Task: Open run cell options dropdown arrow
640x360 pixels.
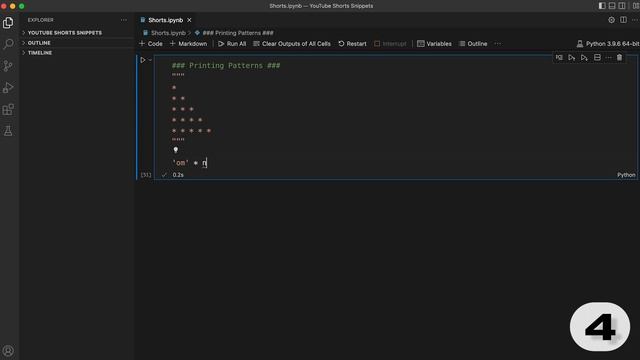Action: (150, 60)
